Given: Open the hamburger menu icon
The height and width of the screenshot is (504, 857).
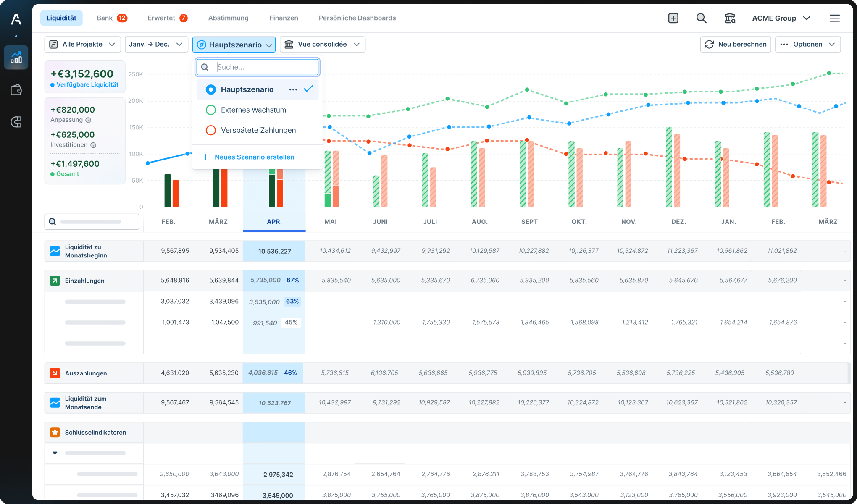Looking at the screenshot, I should point(834,18).
